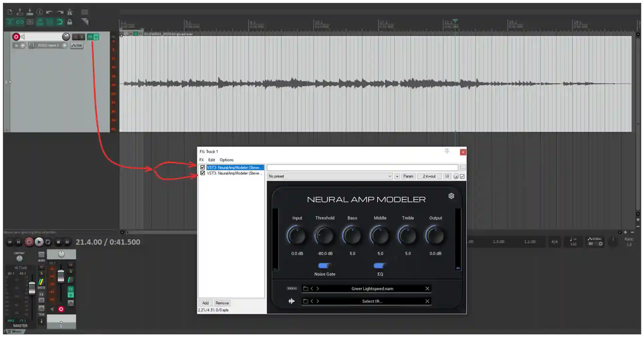Click the master volume fader
This screenshot has width=644, height=337.
click(x=32, y=288)
